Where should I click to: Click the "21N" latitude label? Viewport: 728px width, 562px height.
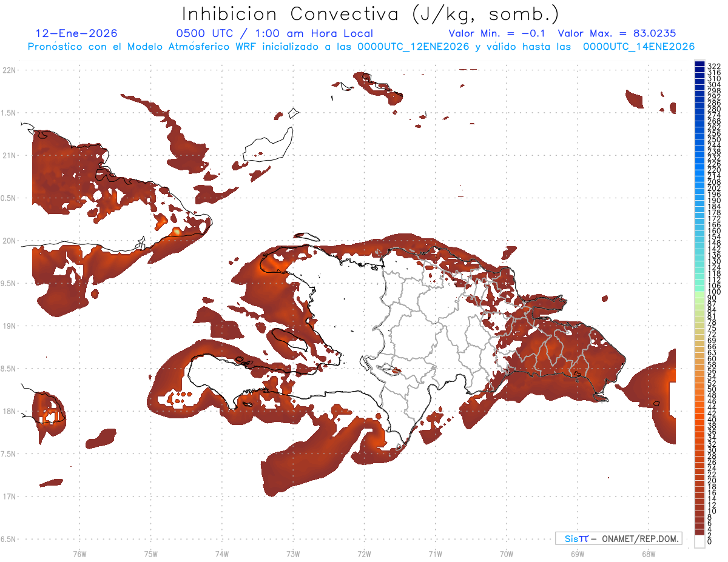(x=9, y=155)
